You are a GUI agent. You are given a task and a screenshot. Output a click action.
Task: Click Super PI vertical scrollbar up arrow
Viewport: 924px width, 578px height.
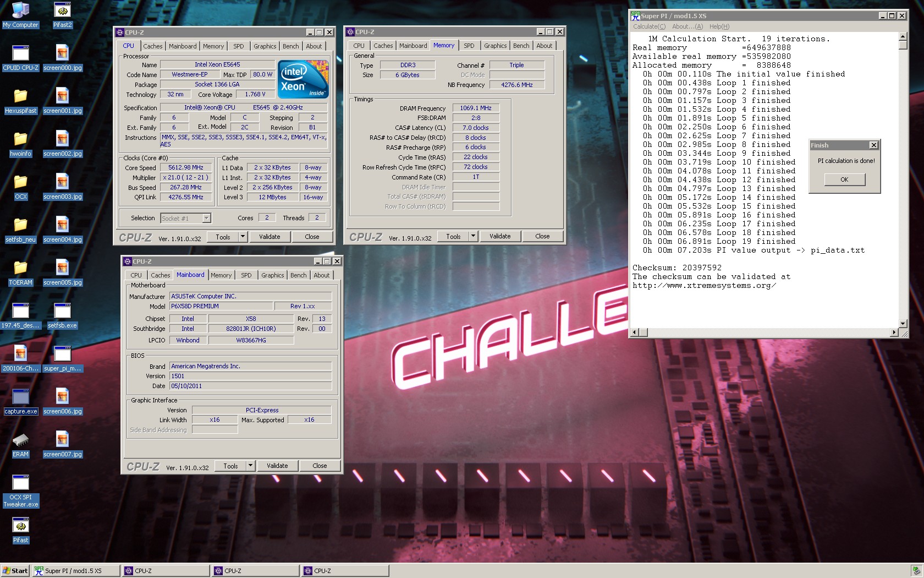tap(903, 36)
